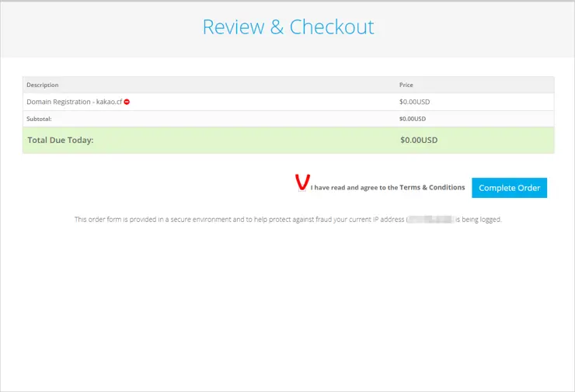Click the red V annotation mark
575x392 pixels.
(302, 182)
